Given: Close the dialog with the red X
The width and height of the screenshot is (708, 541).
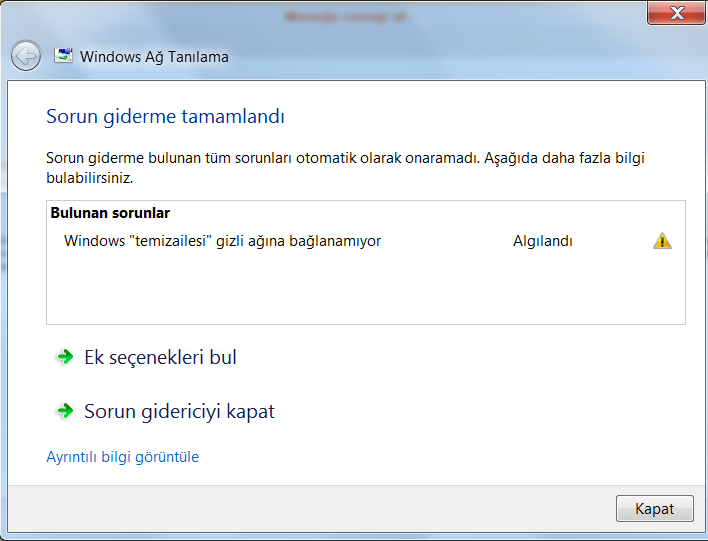Looking at the screenshot, I should (x=676, y=13).
